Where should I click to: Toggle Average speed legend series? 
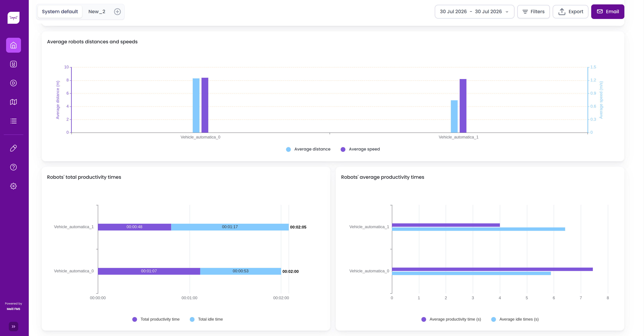360,149
